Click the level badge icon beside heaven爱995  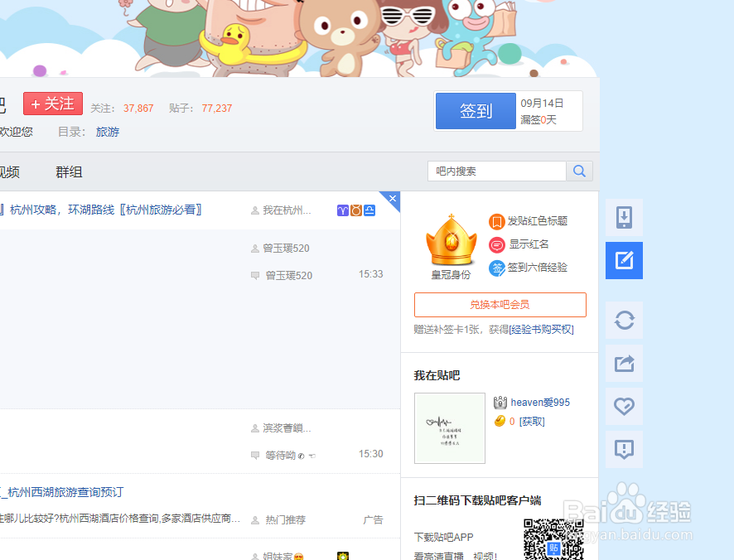point(500,403)
